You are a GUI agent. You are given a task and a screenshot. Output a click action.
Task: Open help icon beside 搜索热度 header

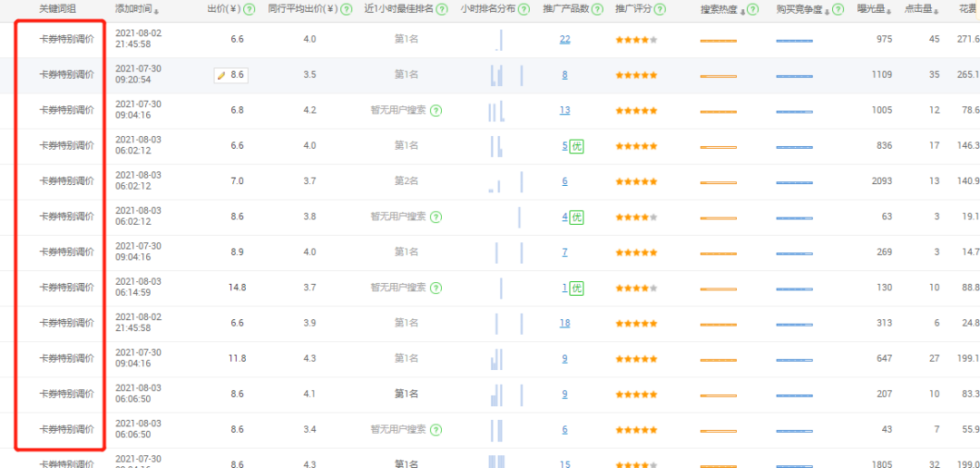tap(752, 9)
